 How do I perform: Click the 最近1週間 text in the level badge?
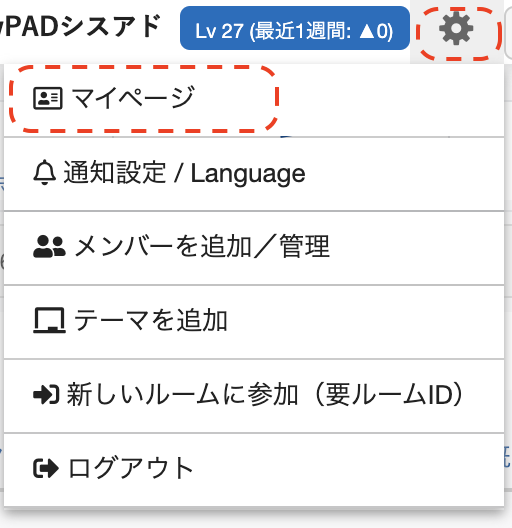(x=302, y=31)
